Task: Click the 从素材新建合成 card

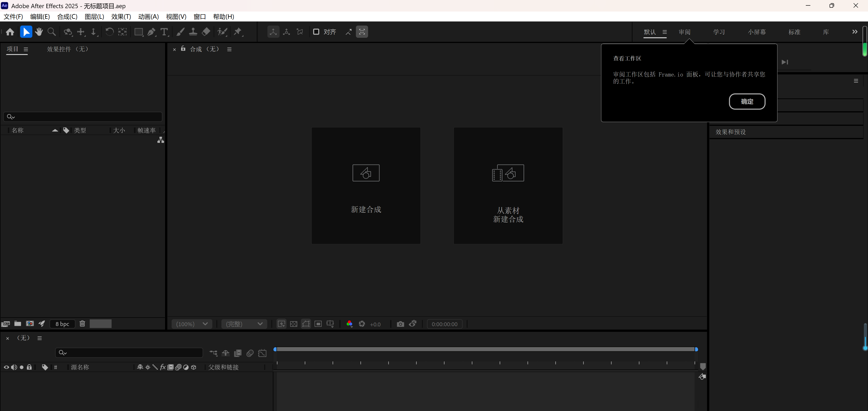Action: click(x=508, y=185)
